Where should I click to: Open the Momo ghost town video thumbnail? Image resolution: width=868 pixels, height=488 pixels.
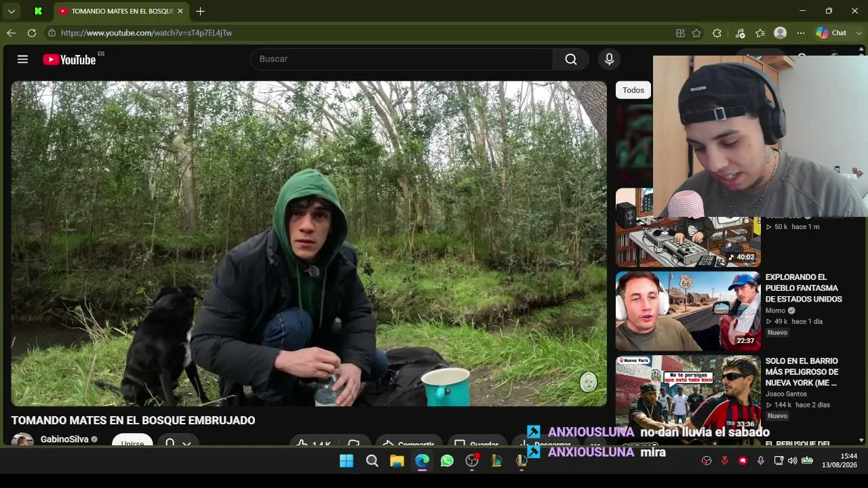(x=688, y=311)
